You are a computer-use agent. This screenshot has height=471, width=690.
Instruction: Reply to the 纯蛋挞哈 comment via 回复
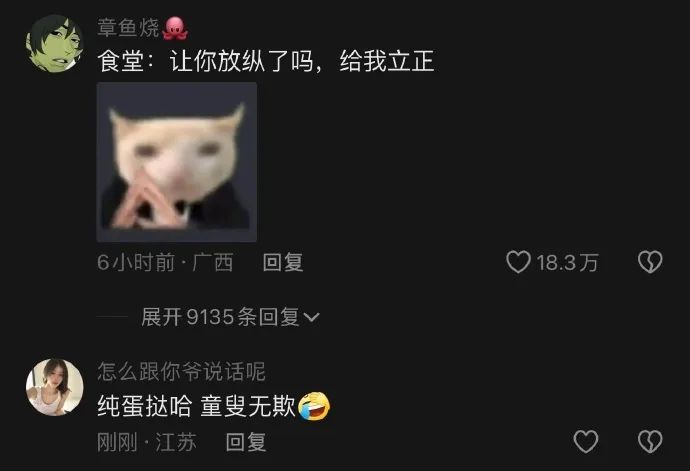point(246,442)
